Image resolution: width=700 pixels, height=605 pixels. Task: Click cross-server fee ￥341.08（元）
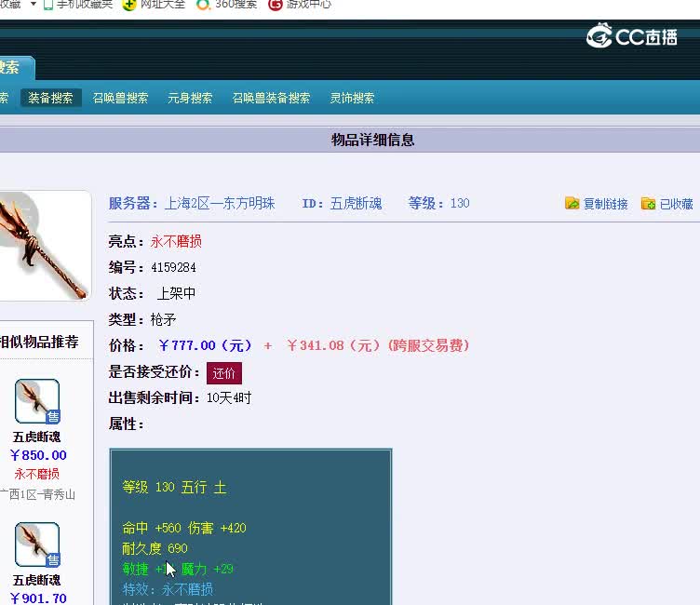click(333, 345)
